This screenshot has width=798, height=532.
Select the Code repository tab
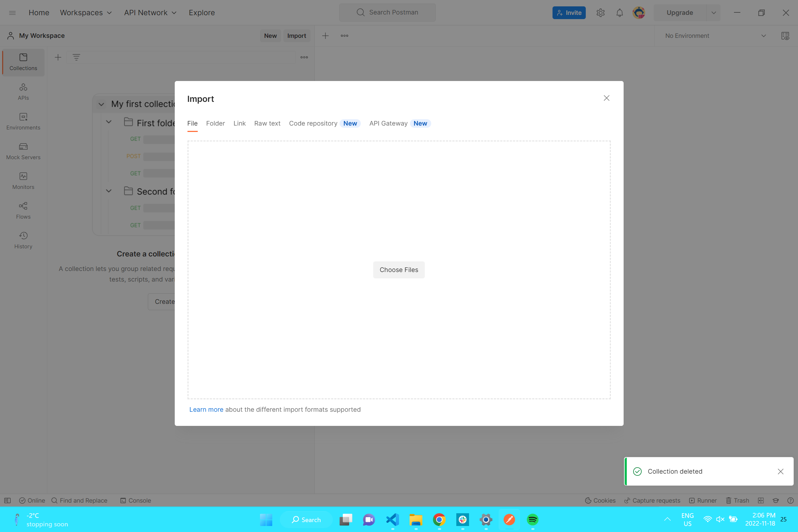313,123
